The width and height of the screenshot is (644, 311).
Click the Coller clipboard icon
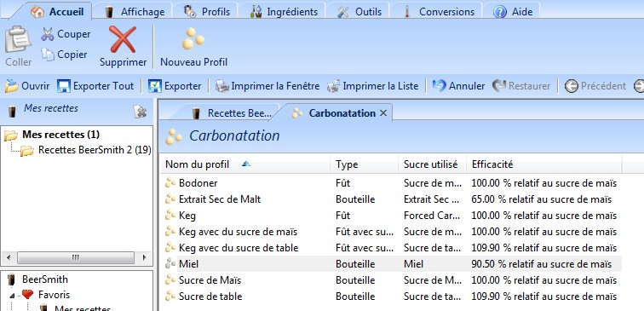(18, 39)
